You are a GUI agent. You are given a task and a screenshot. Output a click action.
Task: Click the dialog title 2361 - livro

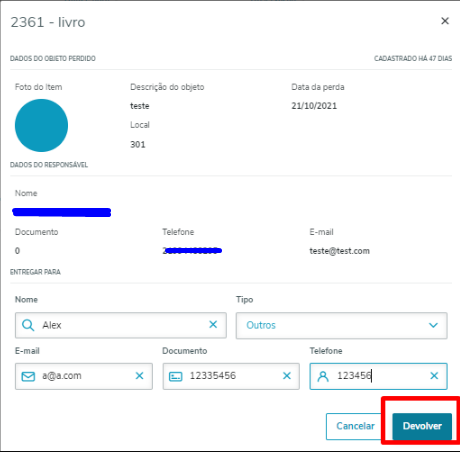click(x=48, y=22)
